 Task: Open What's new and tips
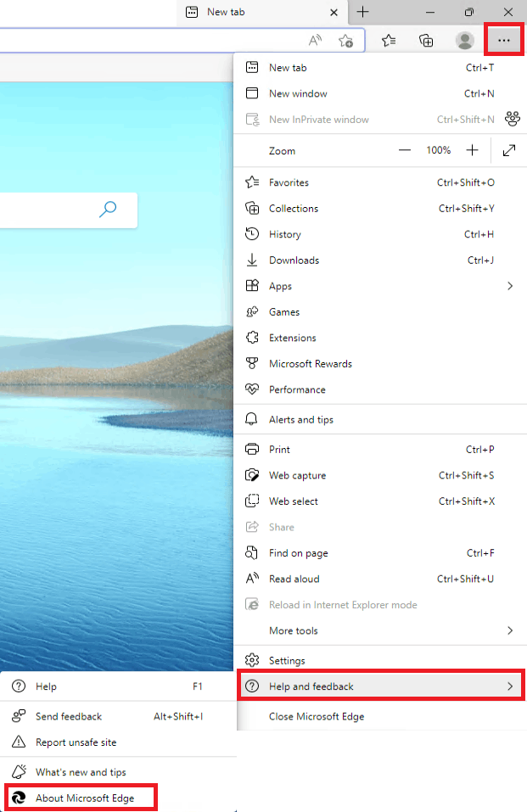point(118,773)
